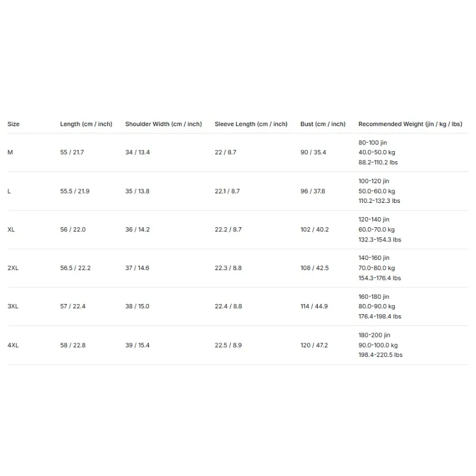Click the 198.4-220.5 lbs weight text
The height and width of the screenshot is (476, 476).
[x=380, y=355]
